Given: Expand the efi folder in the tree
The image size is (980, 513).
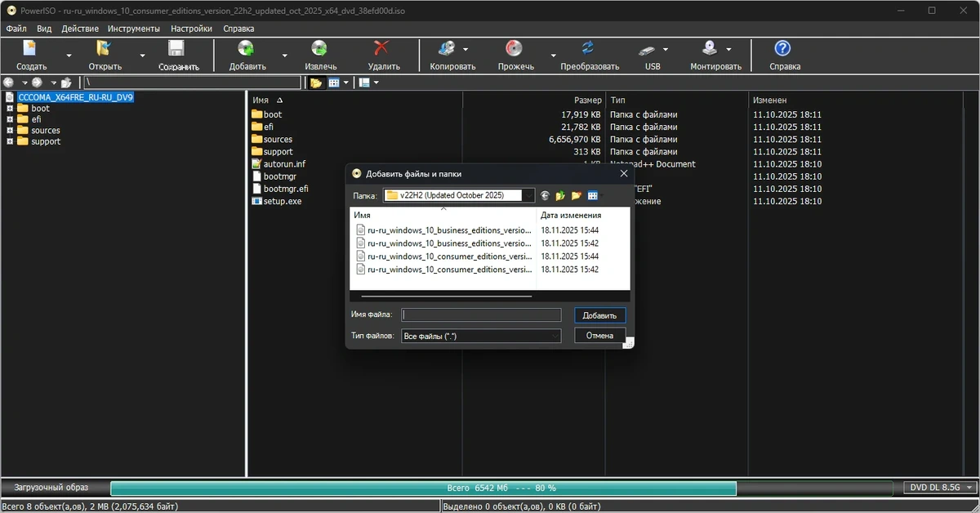Looking at the screenshot, I should tap(10, 119).
